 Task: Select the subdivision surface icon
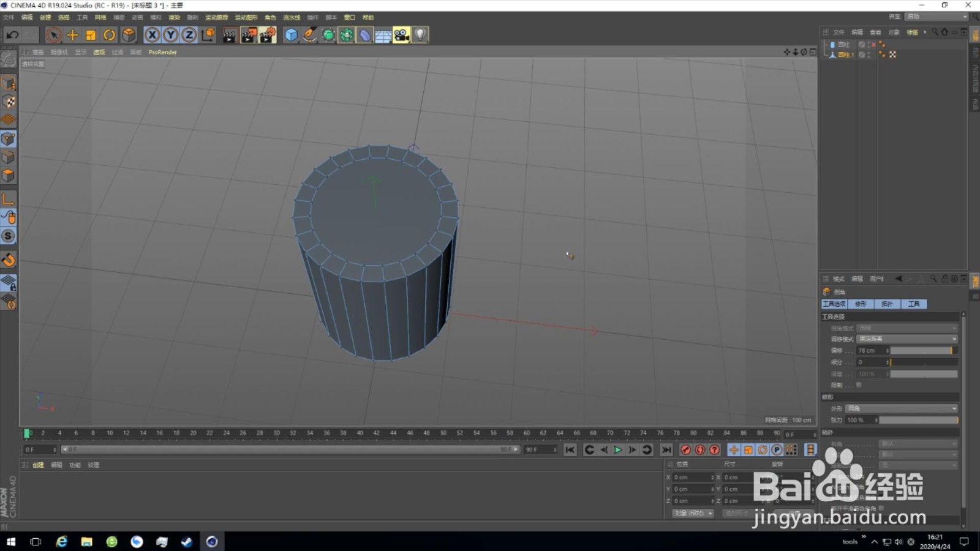pyautogui.click(x=328, y=35)
